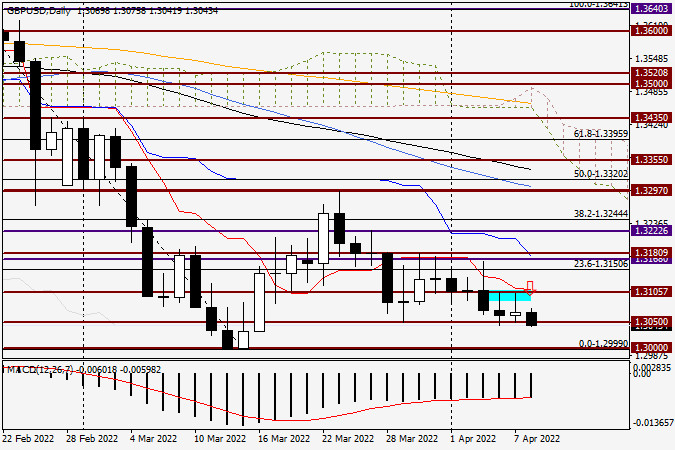
Task: Click the 22 Feb 2022 date label
Action: coord(28,438)
